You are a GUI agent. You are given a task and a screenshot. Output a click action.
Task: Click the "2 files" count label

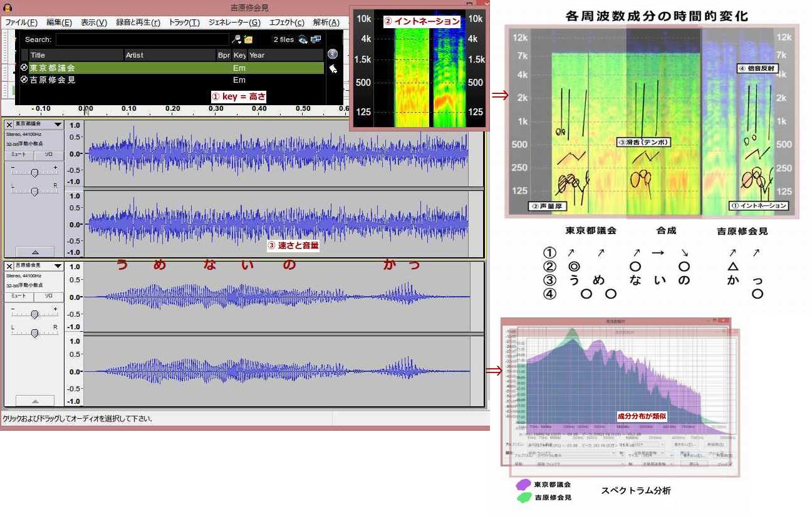[x=284, y=39]
